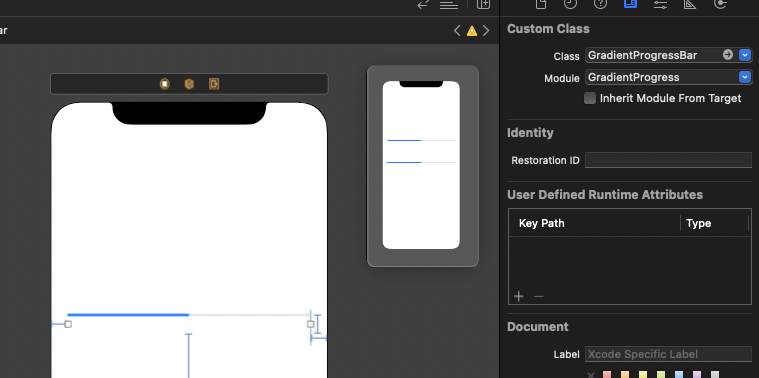Pick the gray label color swatch
Viewport: 759px width, 378px height.
coord(715,375)
